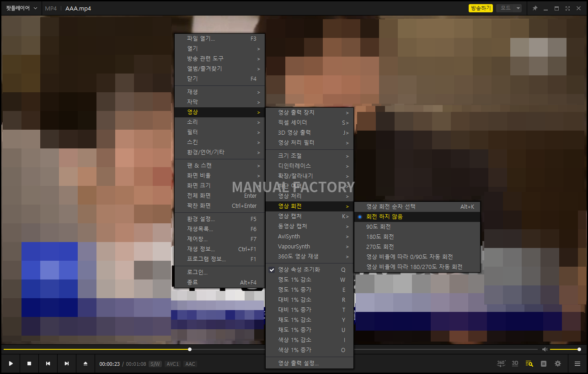
Task: Open 재생목록... menu item
Action: pos(219,229)
